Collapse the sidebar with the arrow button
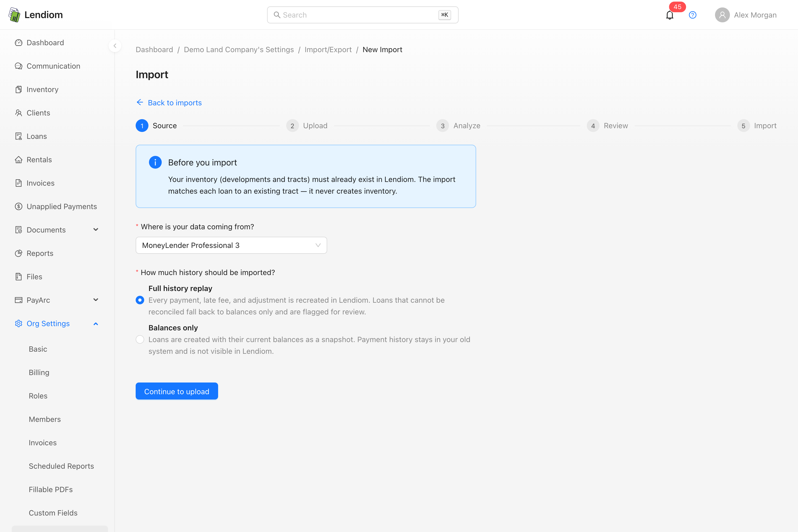The image size is (798, 532). click(115, 46)
